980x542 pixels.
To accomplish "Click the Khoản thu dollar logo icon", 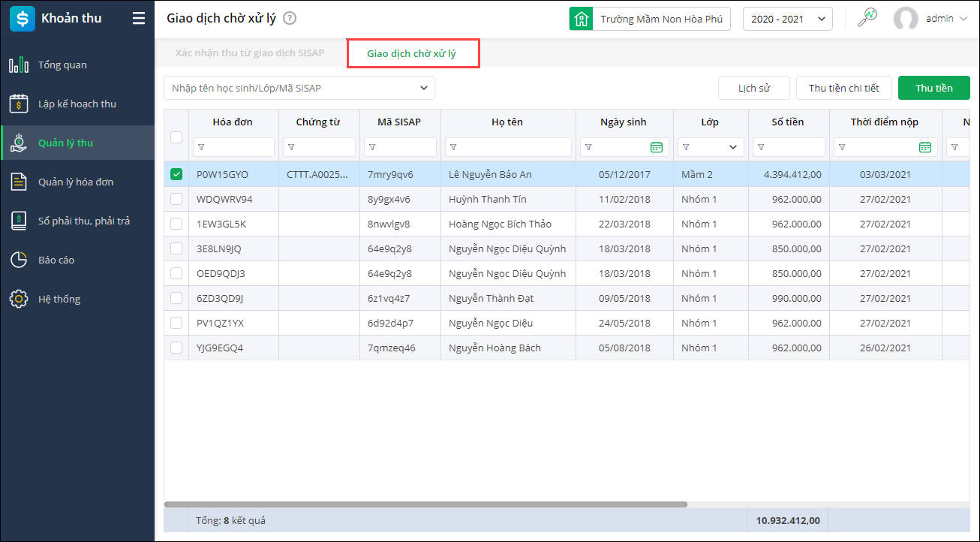I will pos(22,18).
